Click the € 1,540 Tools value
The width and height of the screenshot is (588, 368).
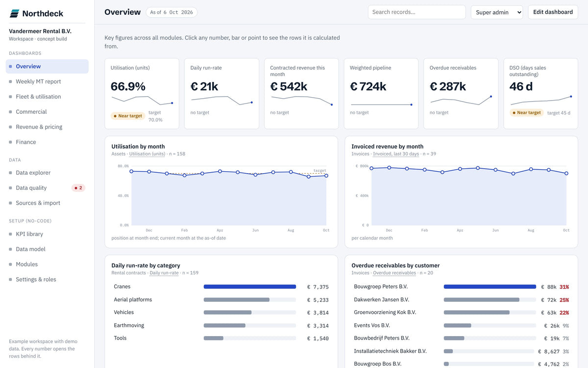tap(318, 339)
